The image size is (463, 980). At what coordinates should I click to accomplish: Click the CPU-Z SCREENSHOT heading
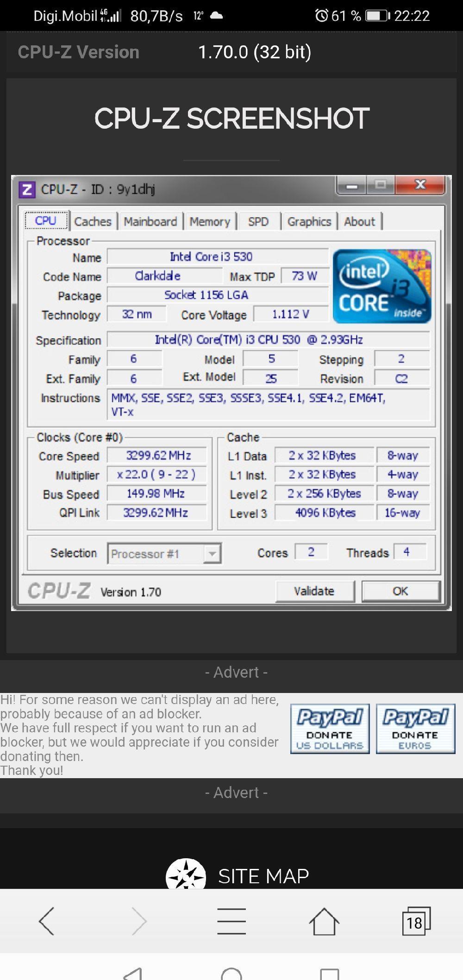point(231,118)
